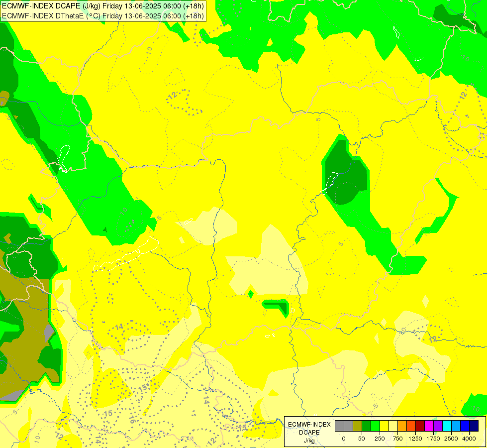Image resolution: width=487 pixels, height=448 pixels.
Task: Select the pale yellow legend swatch
Action: click(393, 426)
